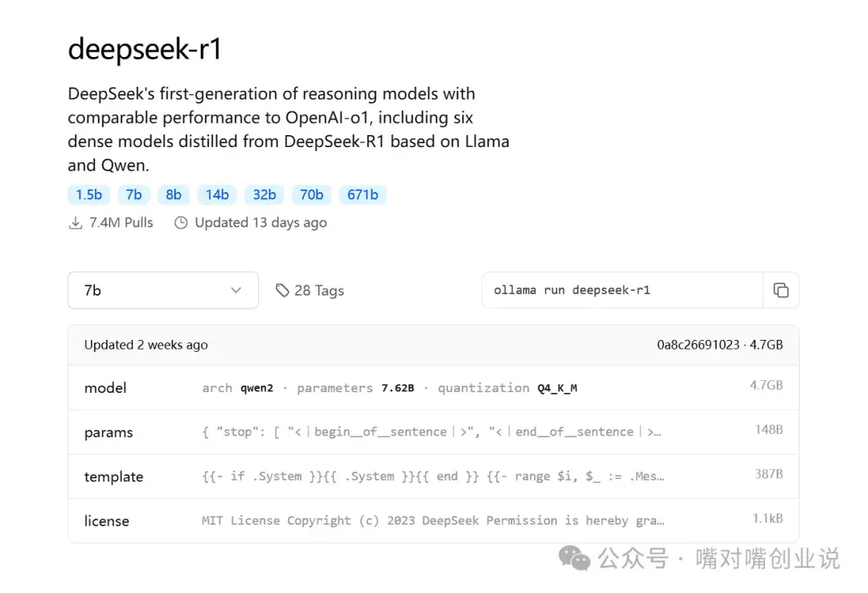Click the download icon next to Pulls
This screenshot has width=868, height=593.
76,223
